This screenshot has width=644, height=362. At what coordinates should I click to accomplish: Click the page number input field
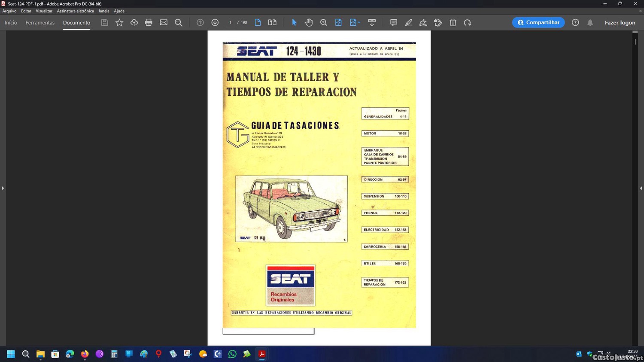230,22
